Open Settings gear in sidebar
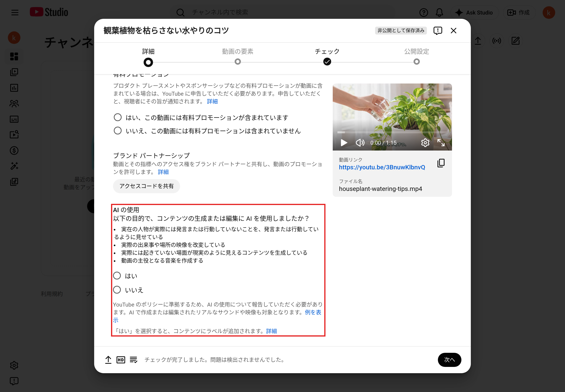 point(14,365)
